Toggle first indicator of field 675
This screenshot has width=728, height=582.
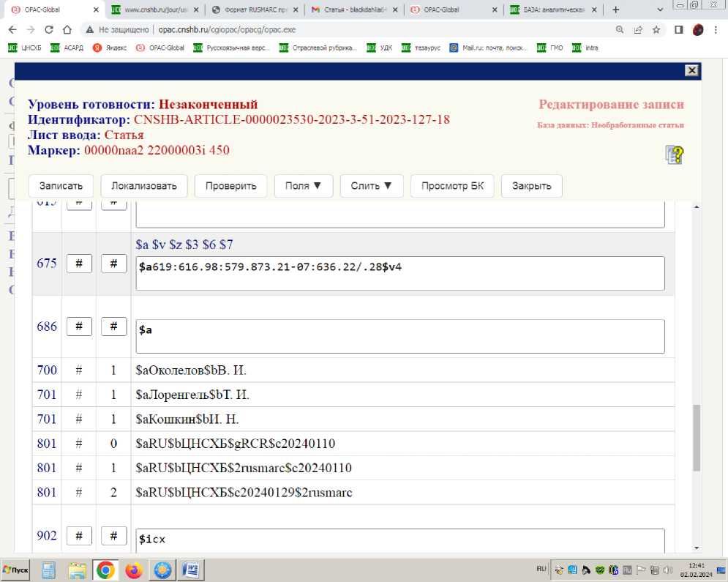pyautogui.click(x=79, y=264)
